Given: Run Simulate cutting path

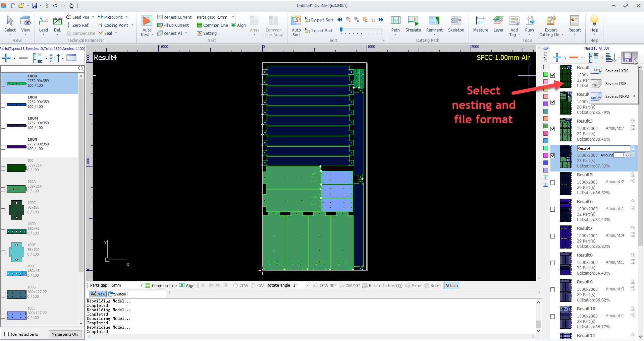Looking at the screenshot, I should tap(413, 24).
